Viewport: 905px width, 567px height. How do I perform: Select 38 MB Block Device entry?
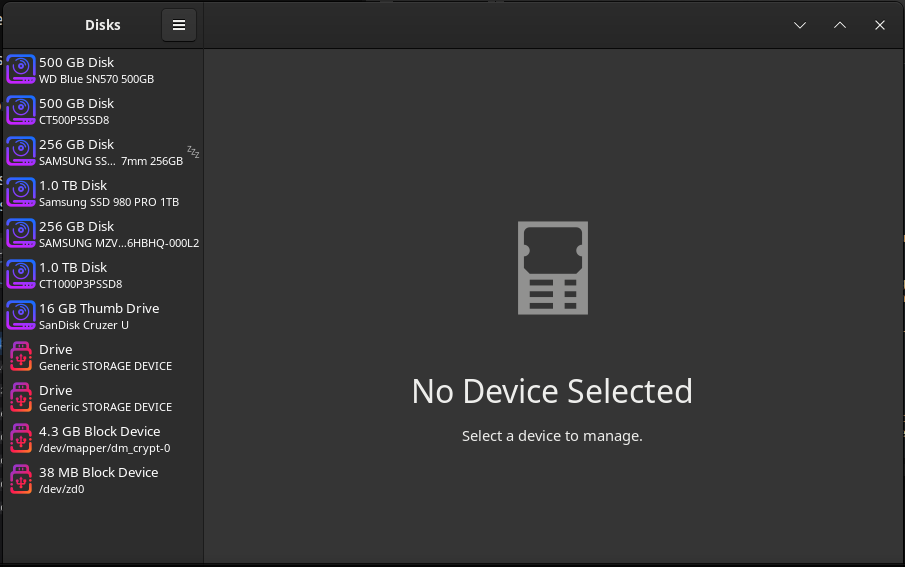coord(103,480)
